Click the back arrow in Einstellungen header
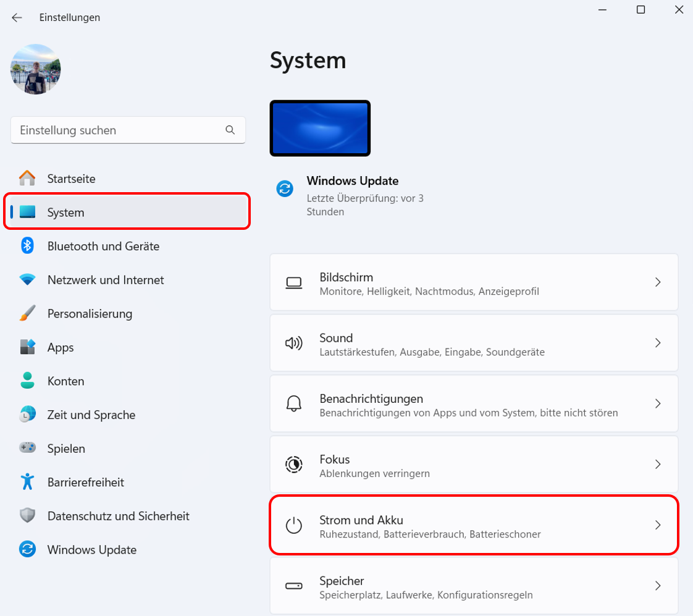The width and height of the screenshot is (693, 616). (17, 18)
